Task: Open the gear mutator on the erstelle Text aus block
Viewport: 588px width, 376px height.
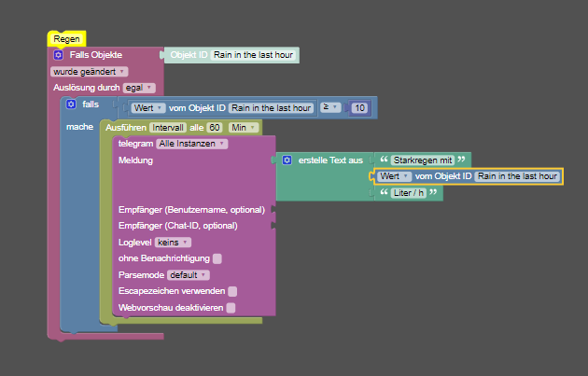Action: [287, 160]
